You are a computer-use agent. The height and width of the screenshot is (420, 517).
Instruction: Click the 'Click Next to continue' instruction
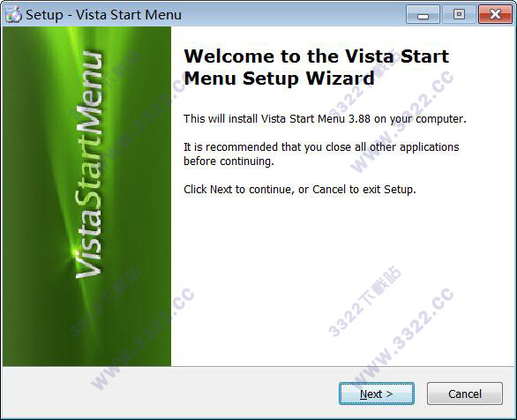pyautogui.click(x=300, y=190)
